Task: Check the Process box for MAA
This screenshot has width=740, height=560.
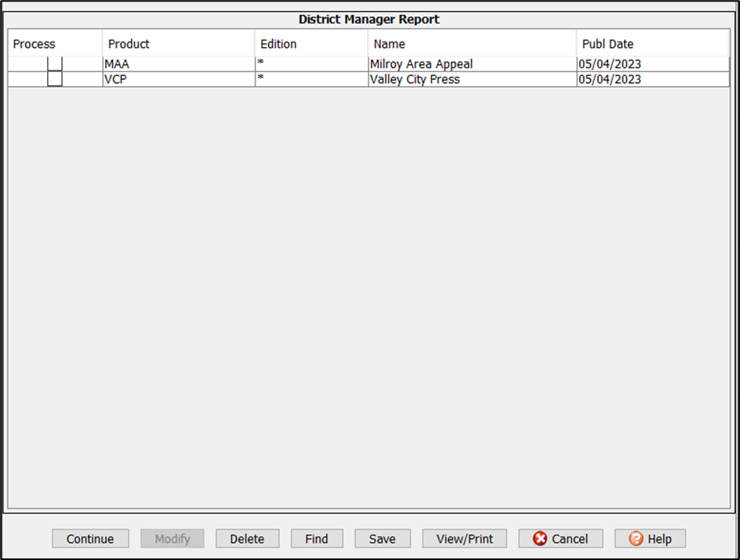Action: pos(55,64)
